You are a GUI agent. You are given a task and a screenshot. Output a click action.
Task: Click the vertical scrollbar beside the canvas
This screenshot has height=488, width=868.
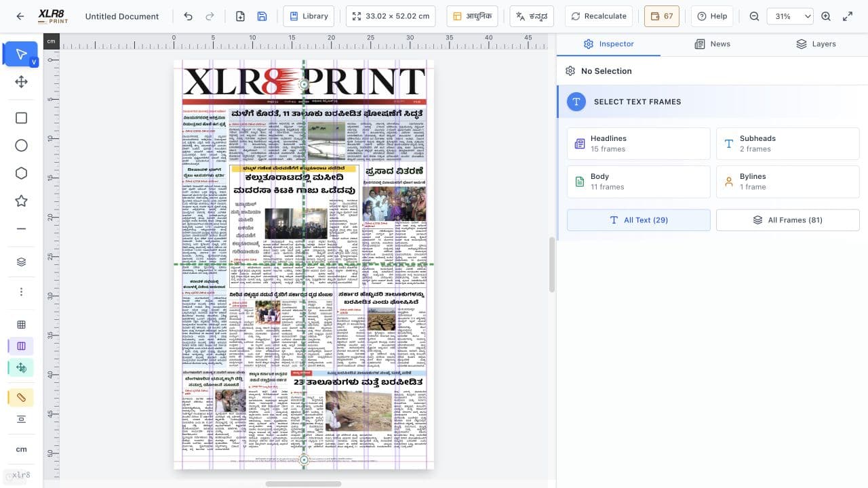click(x=552, y=264)
